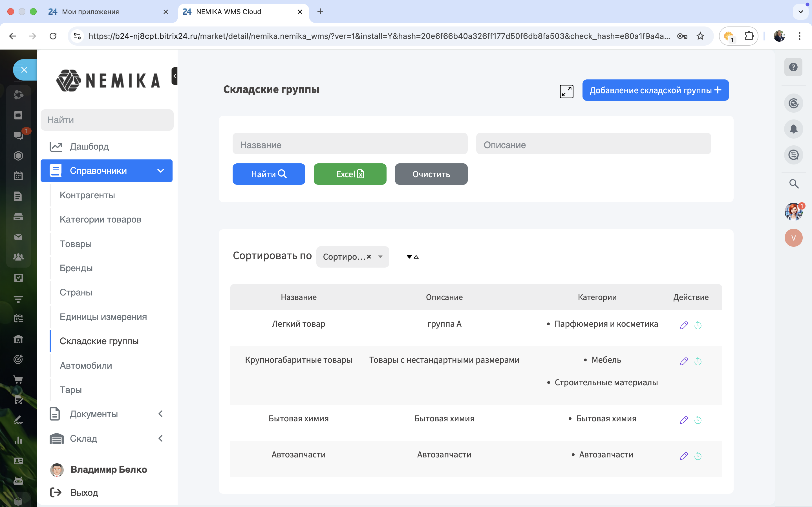Image resolution: width=812 pixels, height=507 pixels.
Task: Click into the Описание filter field
Action: click(x=593, y=145)
